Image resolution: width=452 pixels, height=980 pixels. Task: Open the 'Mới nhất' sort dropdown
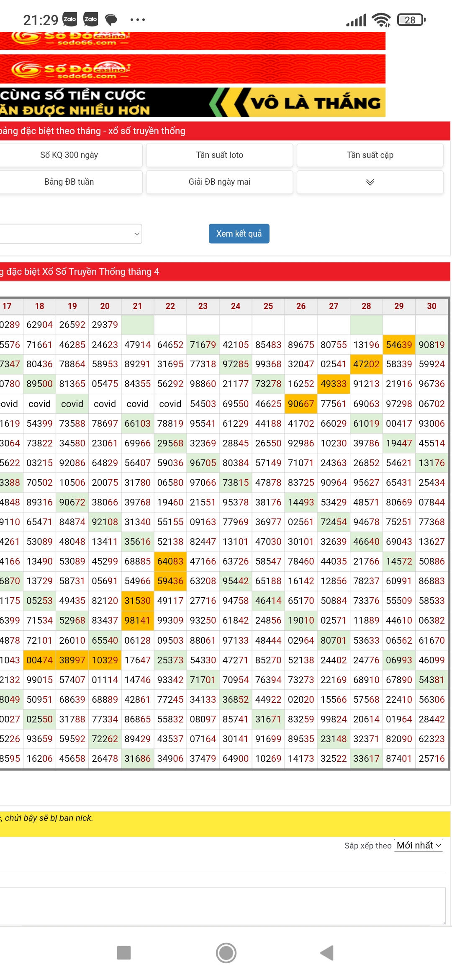click(418, 845)
